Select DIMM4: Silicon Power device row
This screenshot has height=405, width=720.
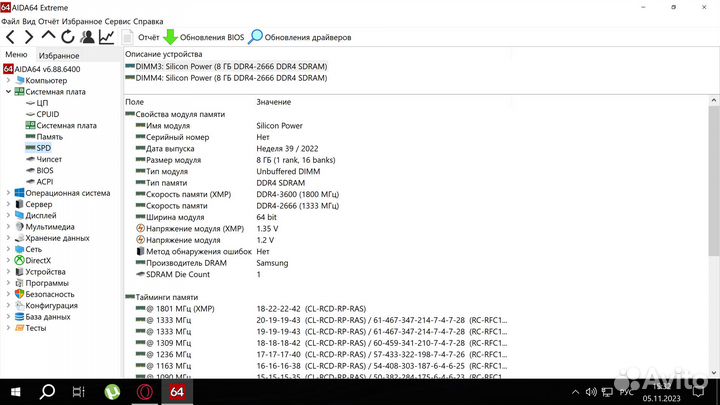pyautogui.click(x=226, y=78)
